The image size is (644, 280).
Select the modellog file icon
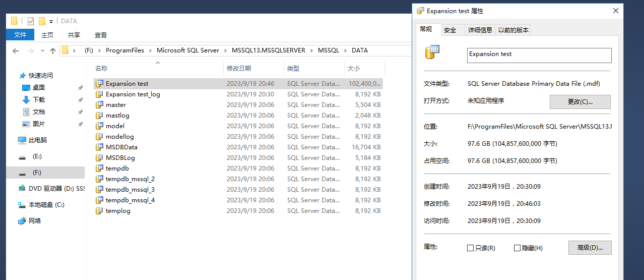pos(99,137)
